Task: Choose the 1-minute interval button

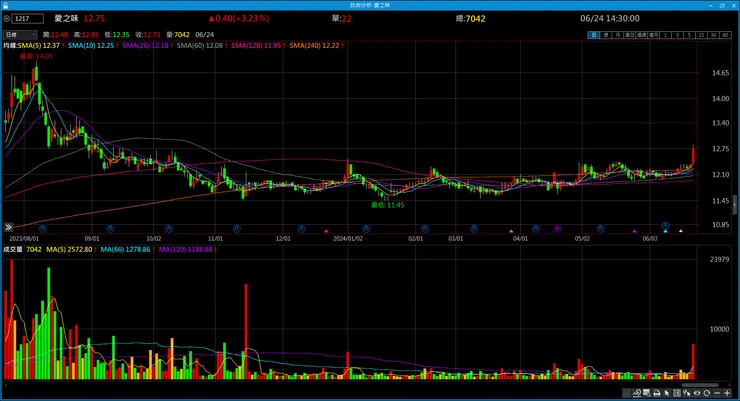Action: [x=665, y=35]
